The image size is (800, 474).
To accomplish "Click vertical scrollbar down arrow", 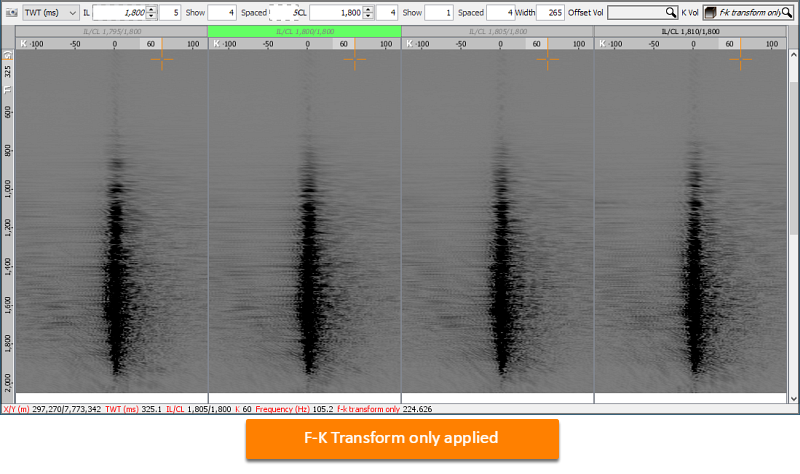I will tap(793, 398).
